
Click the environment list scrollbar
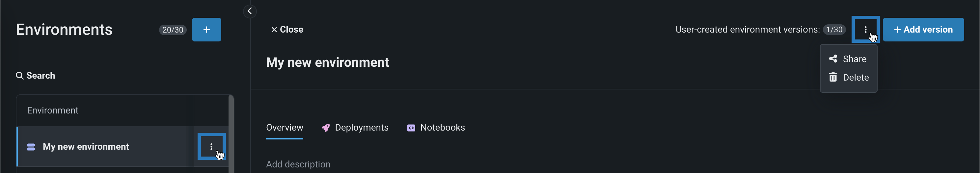(231, 133)
